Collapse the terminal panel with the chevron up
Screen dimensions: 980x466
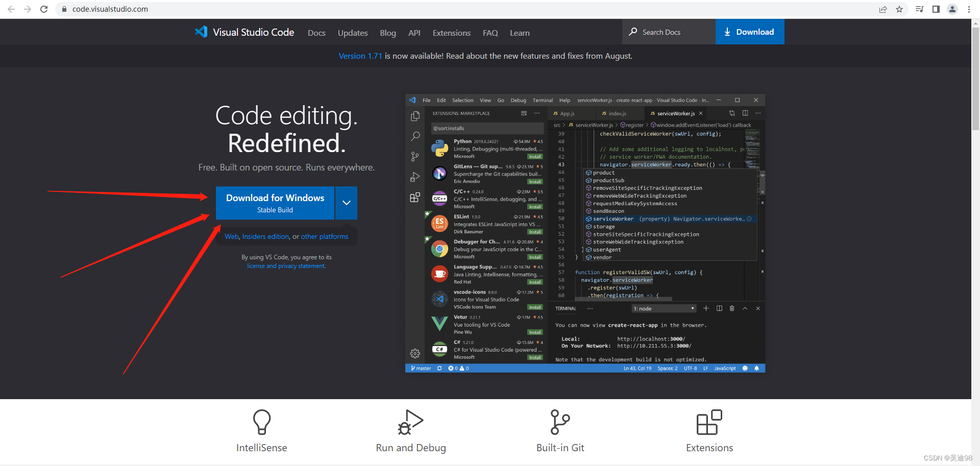click(x=745, y=308)
